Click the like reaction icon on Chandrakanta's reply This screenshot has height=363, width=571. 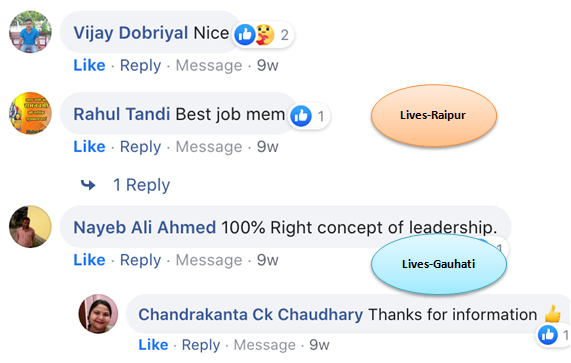click(548, 335)
